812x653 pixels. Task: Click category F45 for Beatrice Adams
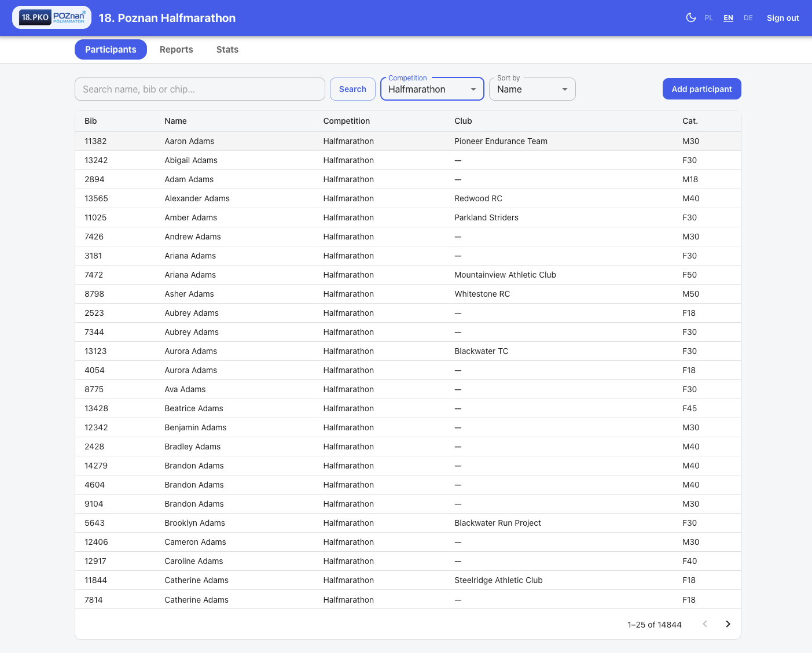click(x=690, y=408)
